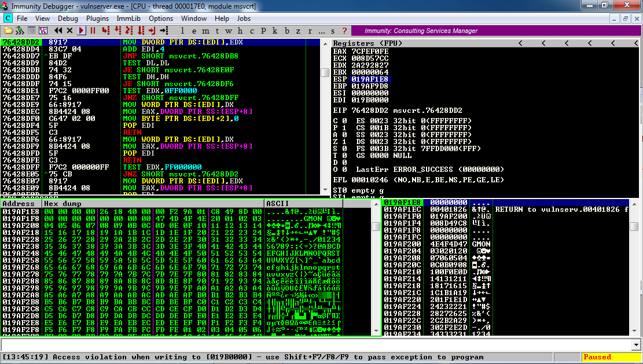Open Source window with 's' button

333,31
